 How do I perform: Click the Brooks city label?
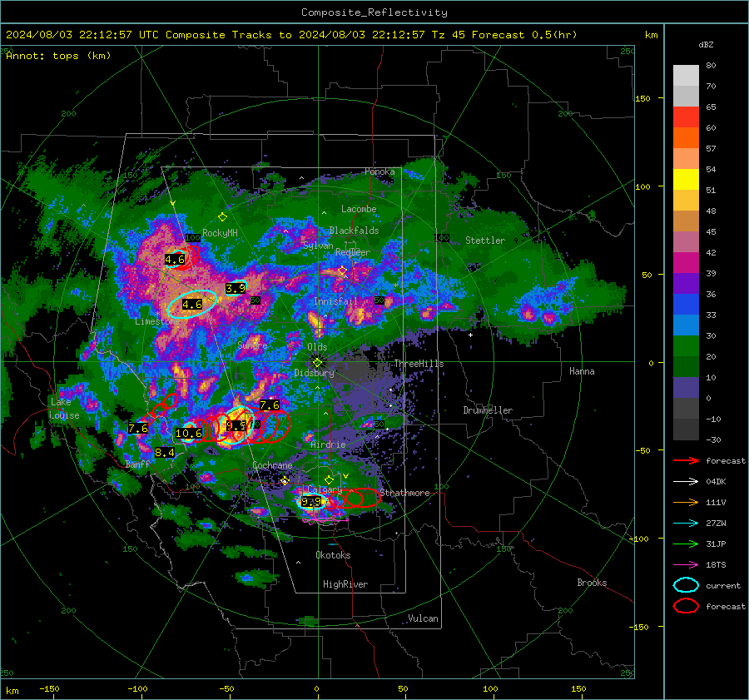pos(592,583)
